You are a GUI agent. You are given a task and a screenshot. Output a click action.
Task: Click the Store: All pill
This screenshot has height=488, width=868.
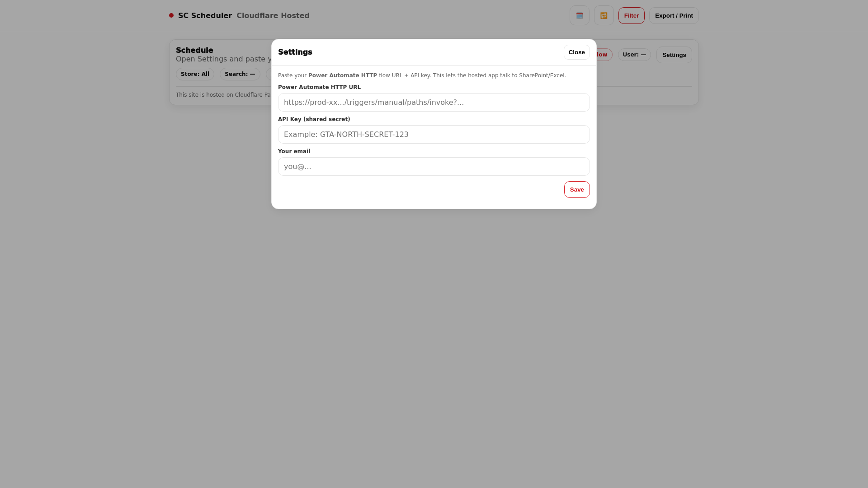195,74
